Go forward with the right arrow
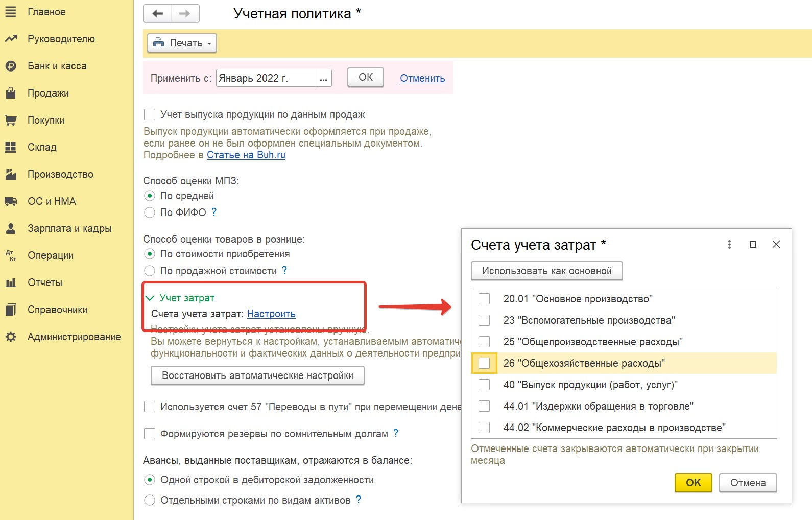The image size is (812, 520). pyautogui.click(x=185, y=14)
